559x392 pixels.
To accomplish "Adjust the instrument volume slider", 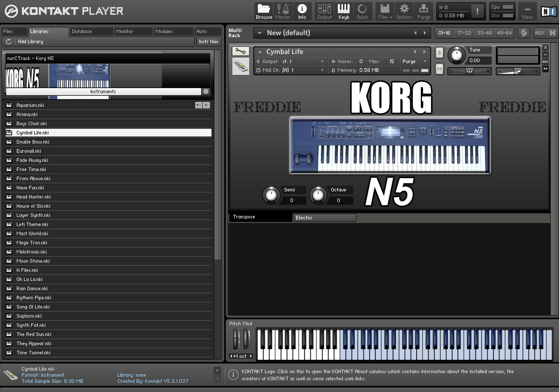I will click(517, 71).
